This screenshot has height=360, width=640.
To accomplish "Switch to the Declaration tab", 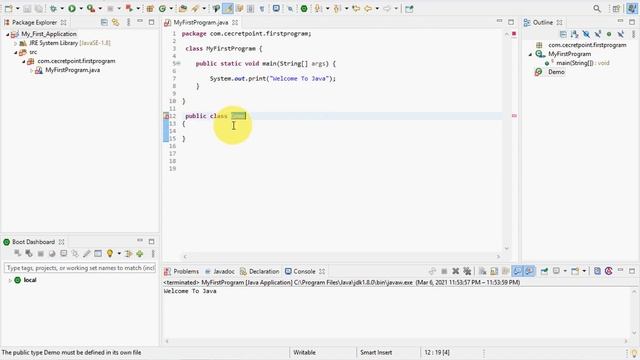I will pyautogui.click(x=260, y=271).
